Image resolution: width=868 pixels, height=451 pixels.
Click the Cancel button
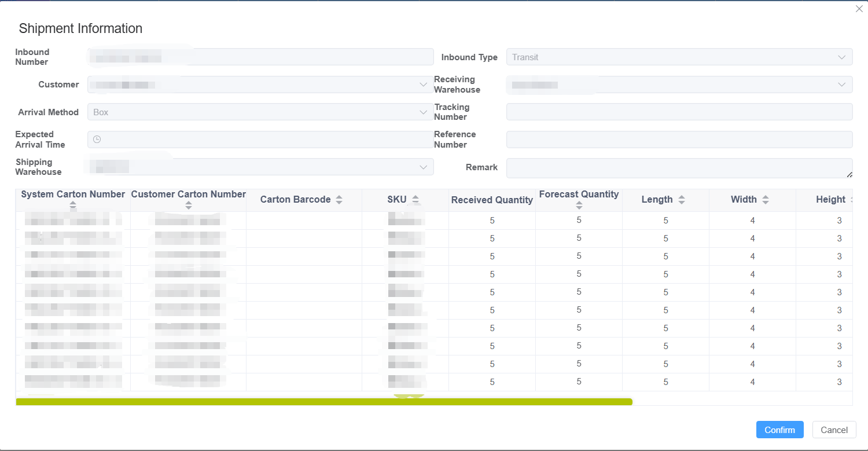pos(834,430)
